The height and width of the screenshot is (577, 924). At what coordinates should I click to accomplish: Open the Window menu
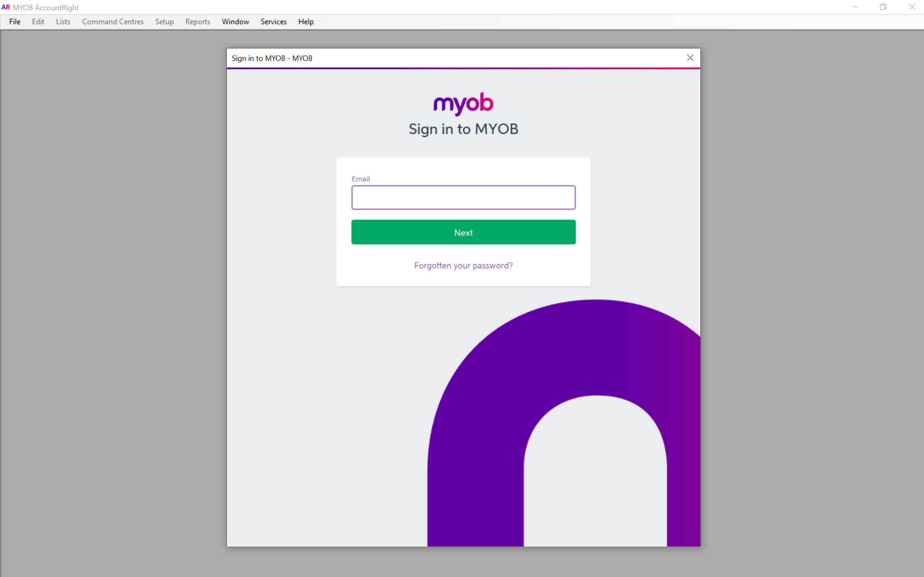235,22
